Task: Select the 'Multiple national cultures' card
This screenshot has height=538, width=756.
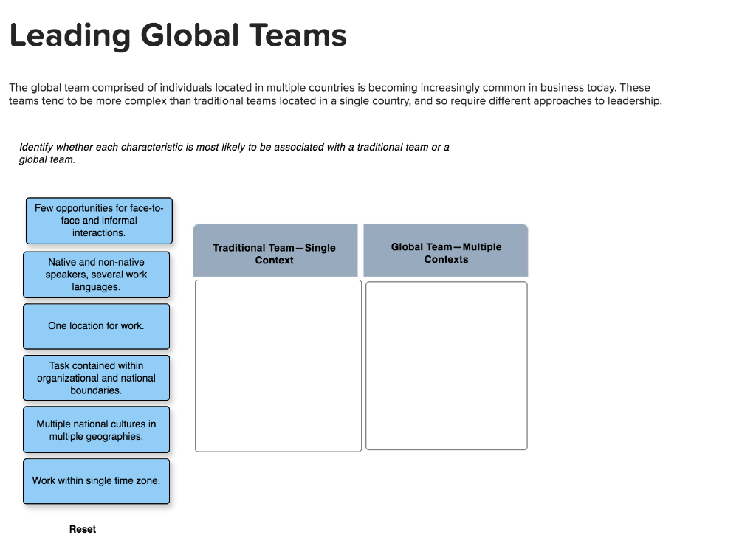Action: 96,430
